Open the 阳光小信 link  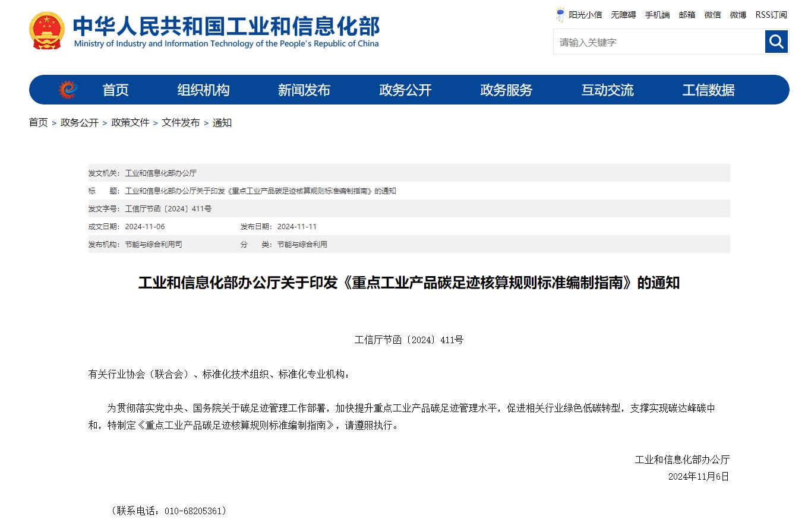[x=585, y=15]
